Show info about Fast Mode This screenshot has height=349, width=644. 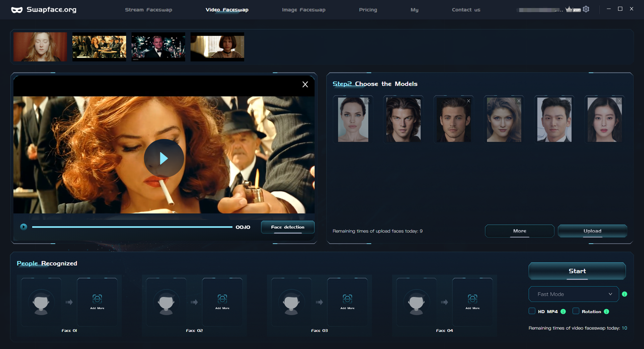[x=624, y=294]
